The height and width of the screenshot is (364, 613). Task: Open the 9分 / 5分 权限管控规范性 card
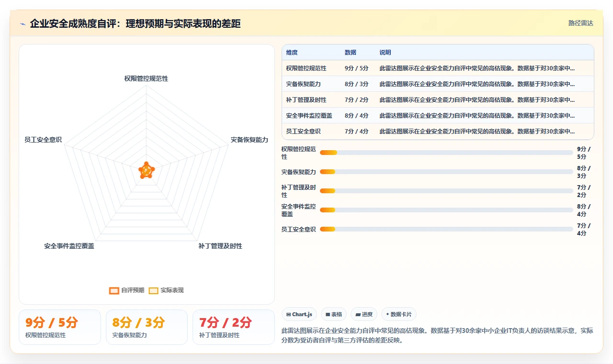click(x=60, y=327)
